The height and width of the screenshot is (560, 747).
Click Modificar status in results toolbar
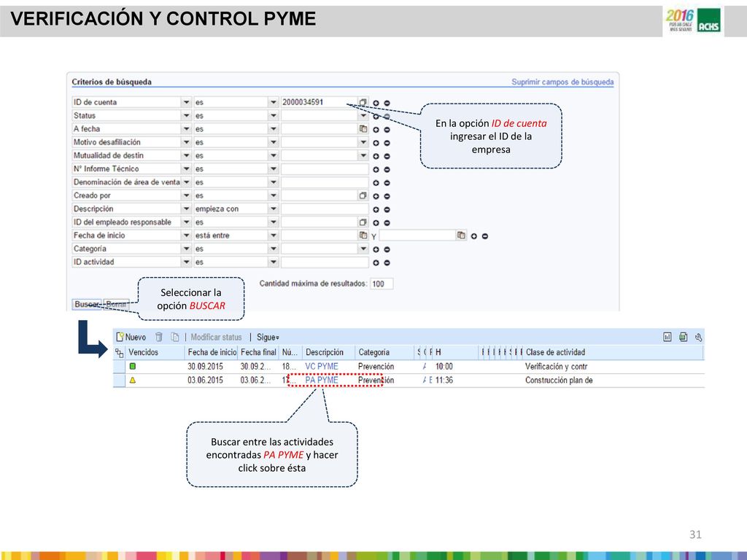click(216, 337)
